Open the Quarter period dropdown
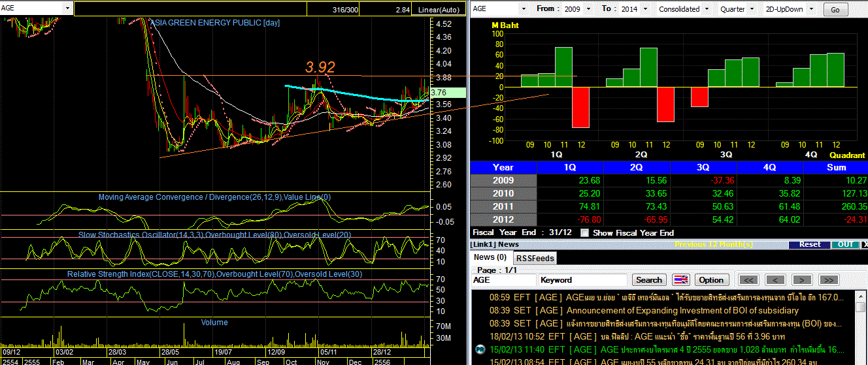The width and height of the screenshot is (868, 365). (752, 9)
